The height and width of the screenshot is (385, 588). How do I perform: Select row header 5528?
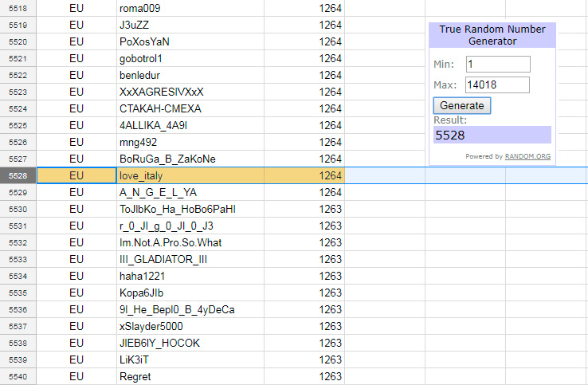coord(18,175)
